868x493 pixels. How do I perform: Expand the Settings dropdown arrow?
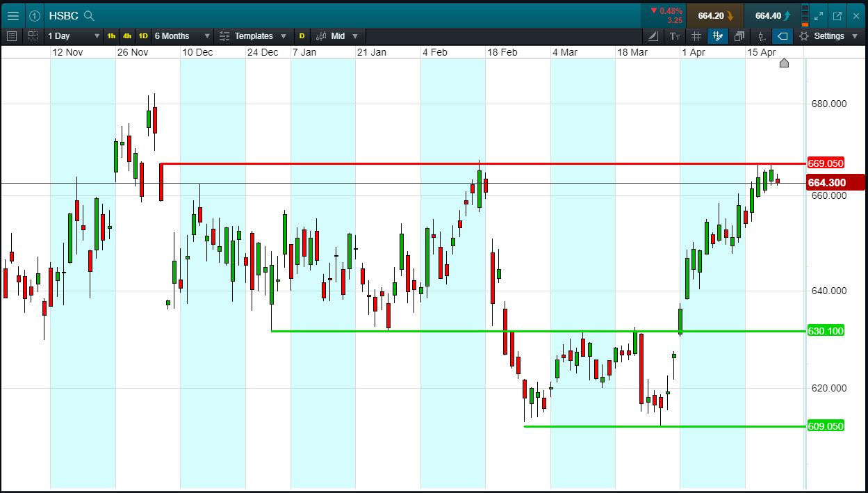[x=855, y=35]
